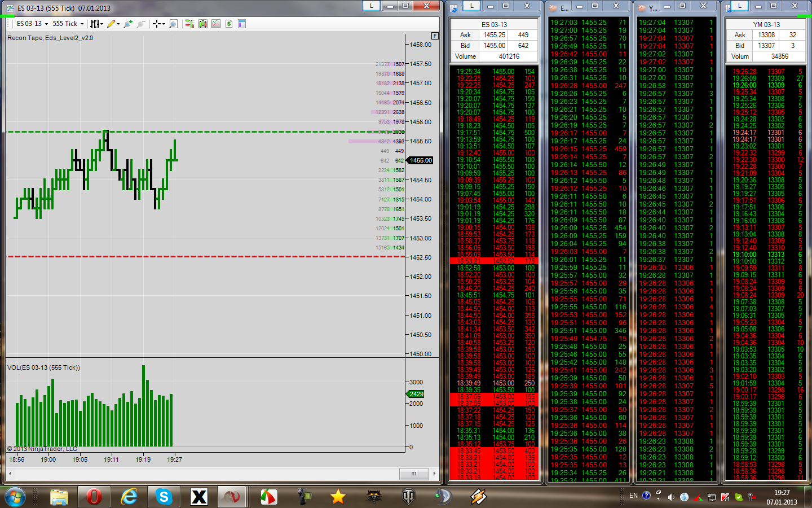Switch to Skype in the taskbar

pyautogui.click(x=164, y=497)
